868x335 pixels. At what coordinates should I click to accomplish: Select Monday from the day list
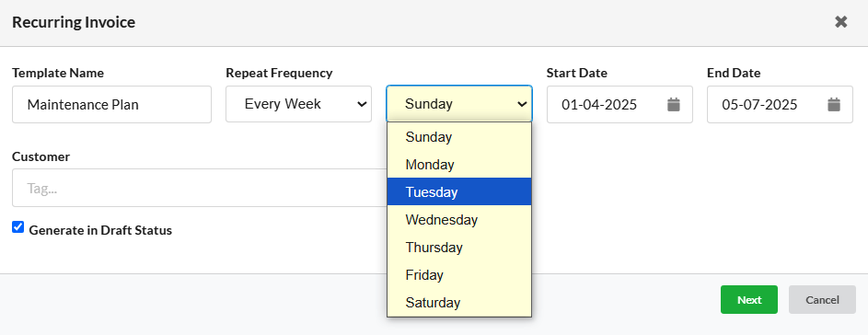click(x=459, y=165)
